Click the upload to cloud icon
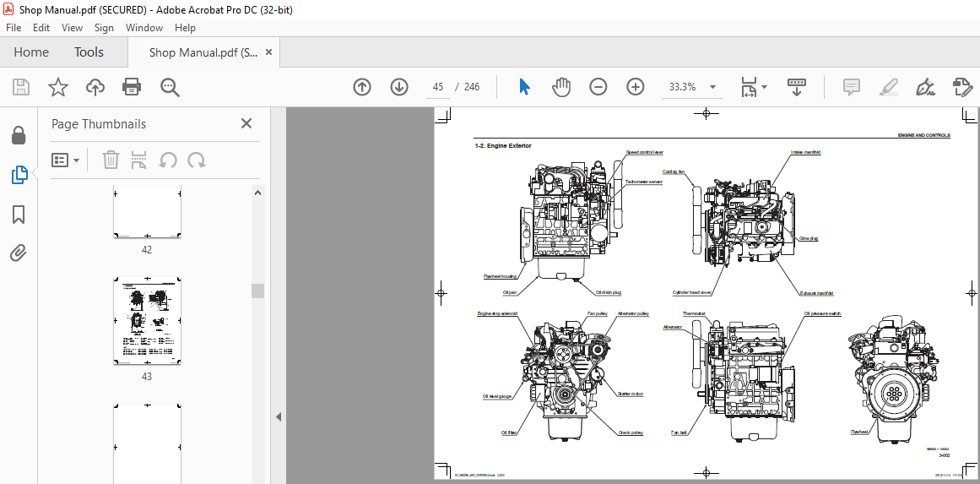The height and width of the screenshot is (484, 980). [x=95, y=87]
